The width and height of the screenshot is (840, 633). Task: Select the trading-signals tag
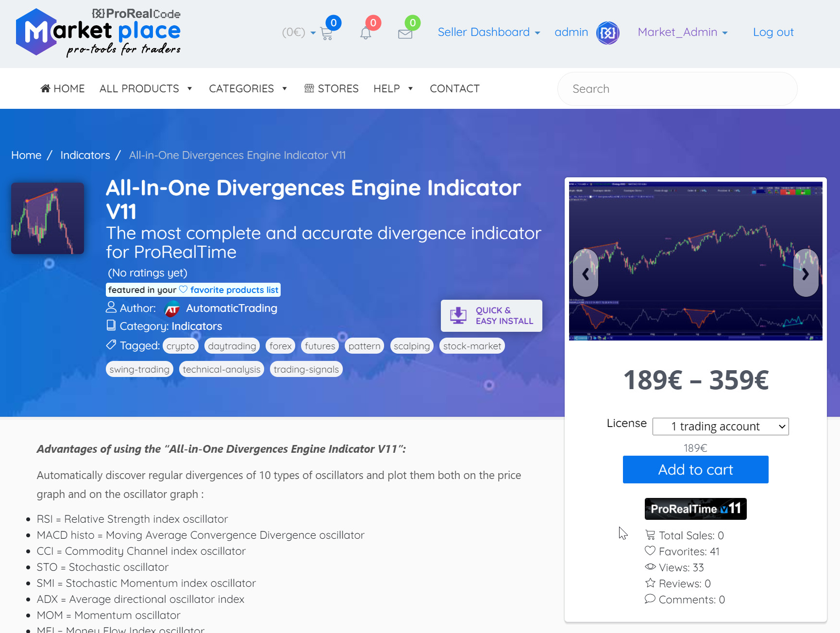pos(306,369)
